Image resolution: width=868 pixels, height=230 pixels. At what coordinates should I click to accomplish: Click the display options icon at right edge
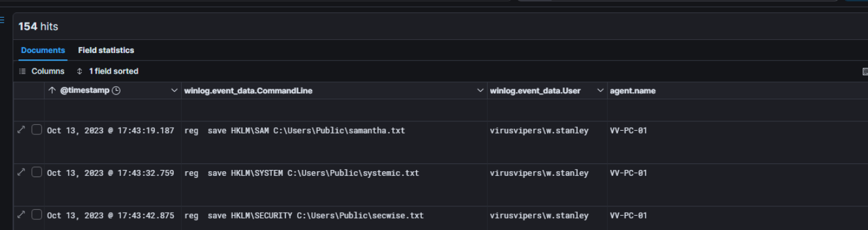tap(865, 71)
